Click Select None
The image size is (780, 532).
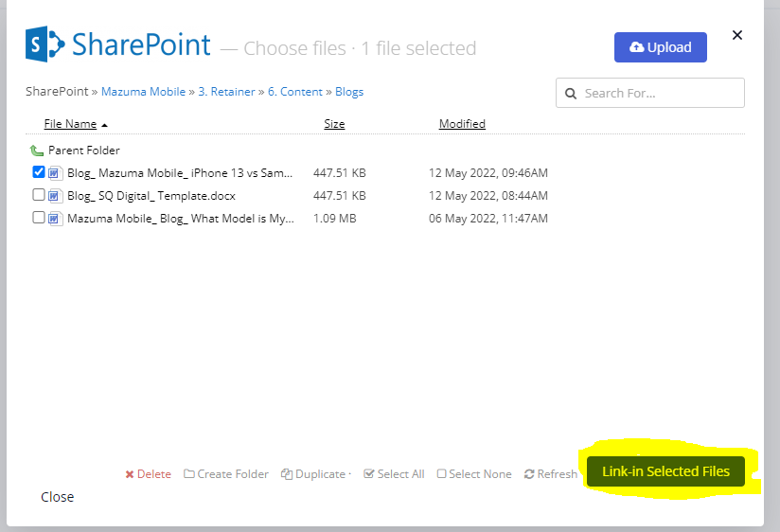[474, 474]
